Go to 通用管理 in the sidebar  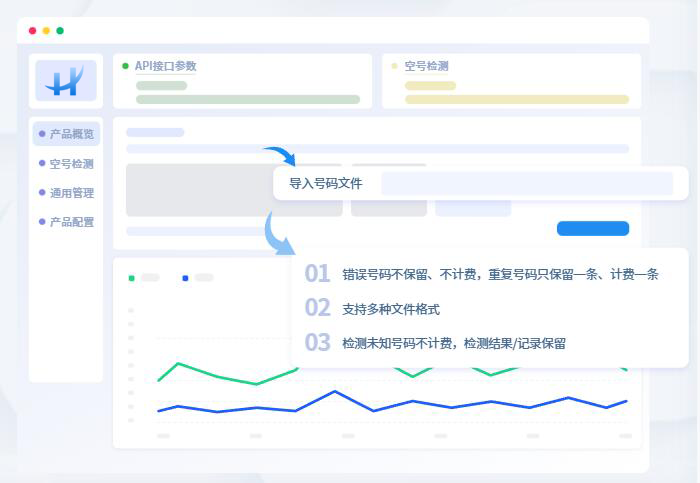(71, 193)
